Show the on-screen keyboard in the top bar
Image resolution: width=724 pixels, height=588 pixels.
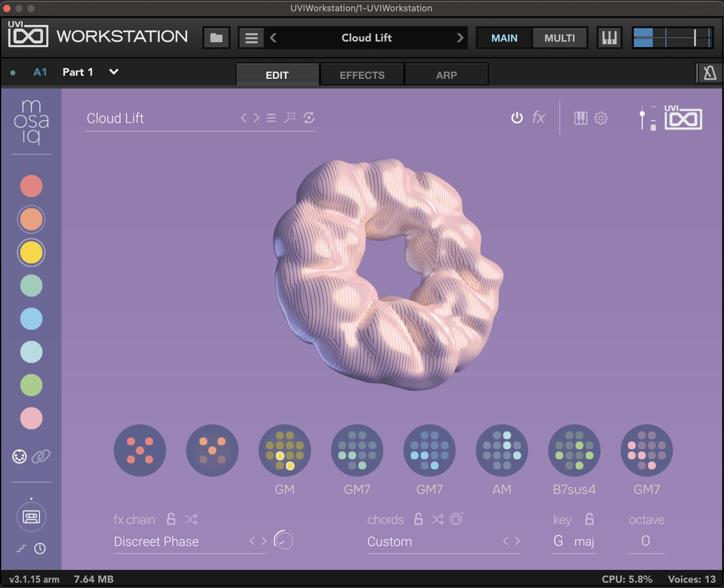coord(610,37)
